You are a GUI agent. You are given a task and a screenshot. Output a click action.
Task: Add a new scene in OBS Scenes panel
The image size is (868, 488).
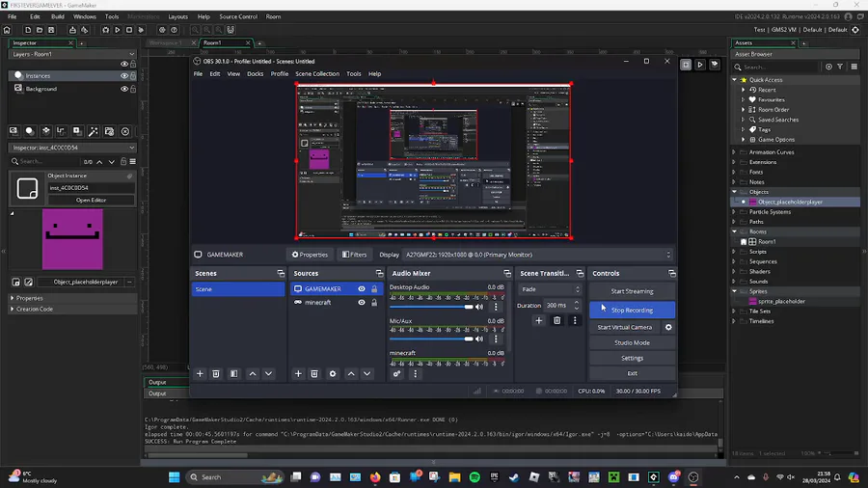tap(200, 374)
